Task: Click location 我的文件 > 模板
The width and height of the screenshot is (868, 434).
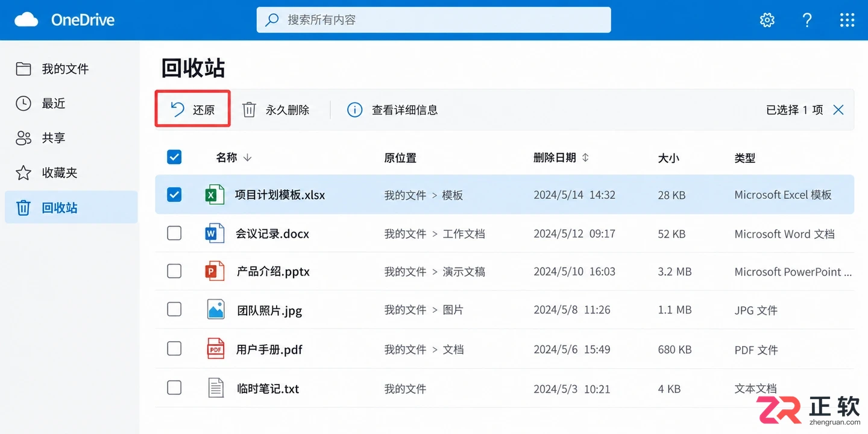Action: click(424, 195)
